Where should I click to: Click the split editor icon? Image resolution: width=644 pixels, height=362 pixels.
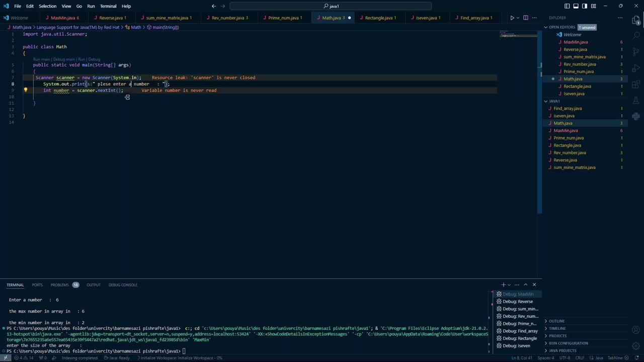(526, 18)
